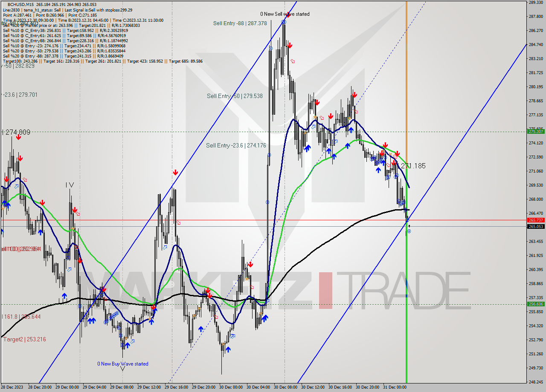Click the 'Sell %20 @ Market price' line

71,25
